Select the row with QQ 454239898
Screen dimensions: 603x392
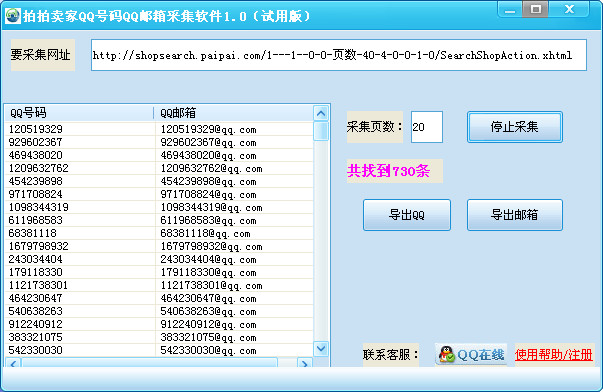coord(159,181)
